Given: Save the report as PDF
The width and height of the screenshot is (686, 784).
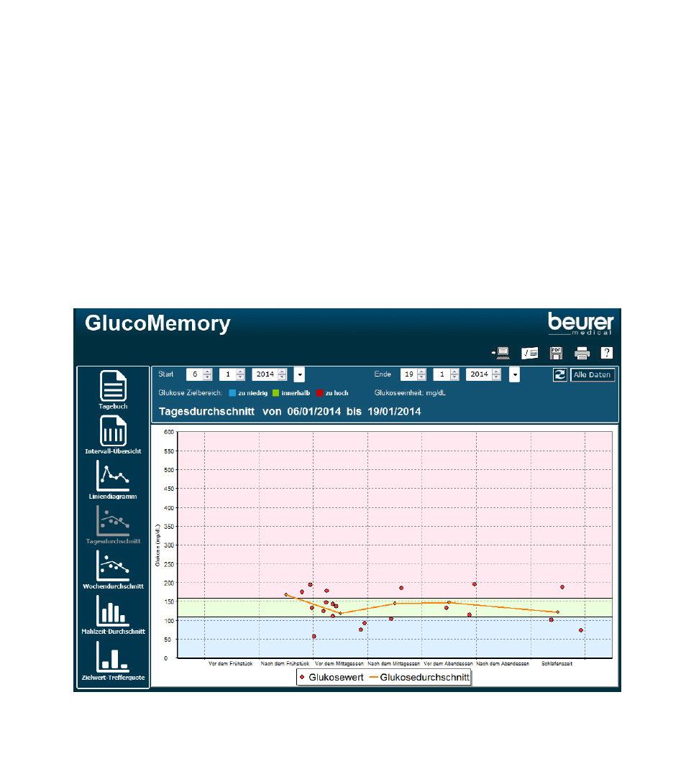Looking at the screenshot, I should (x=556, y=353).
